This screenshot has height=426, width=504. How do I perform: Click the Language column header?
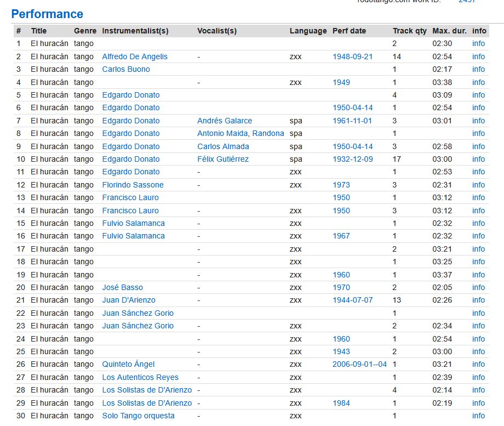[308, 31]
